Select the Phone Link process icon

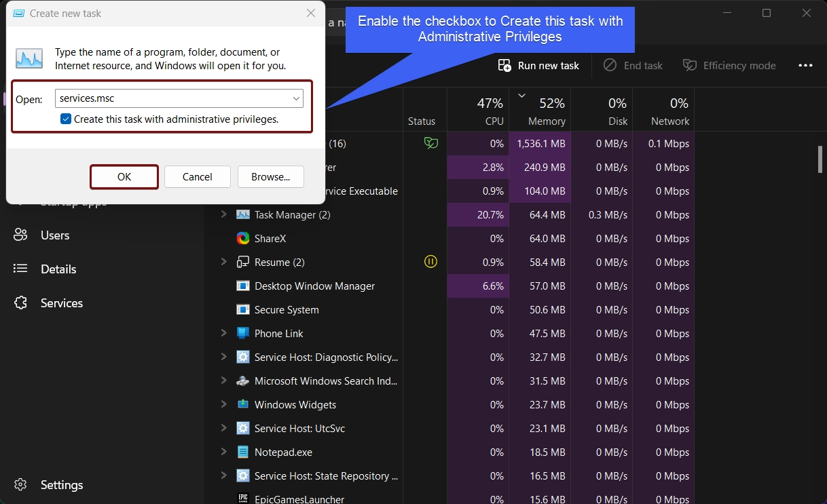click(x=243, y=334)
